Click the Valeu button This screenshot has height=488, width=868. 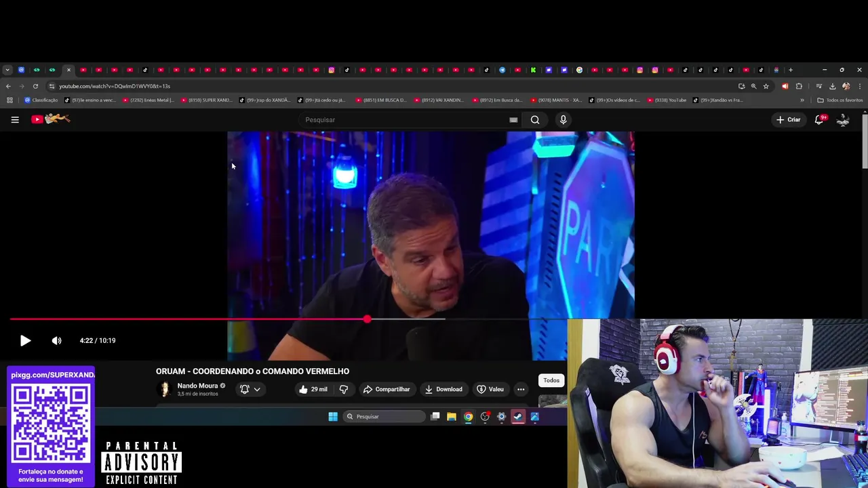point(490,389)
